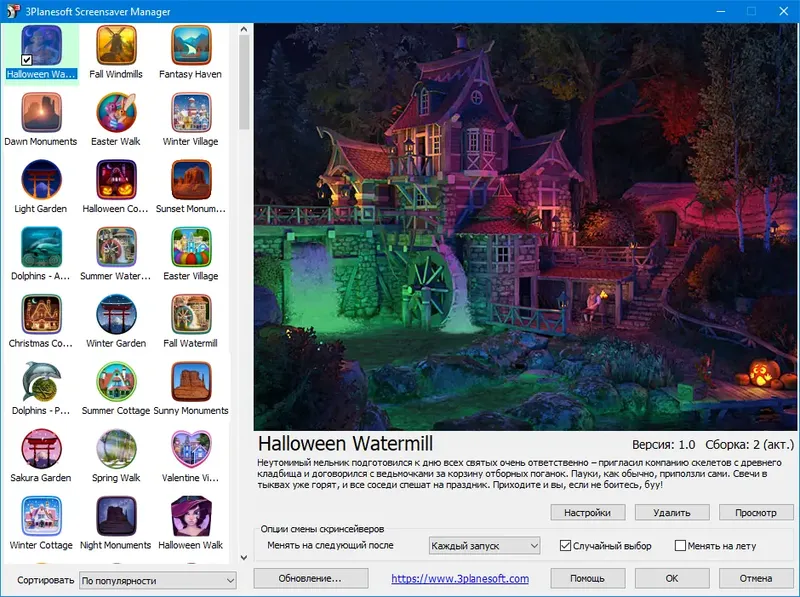Click the Сборка: 2 (акт.) text
Image resolution: width=800 pixels, height=597 pixels.
pyautogui.click(x=749, y=445)
